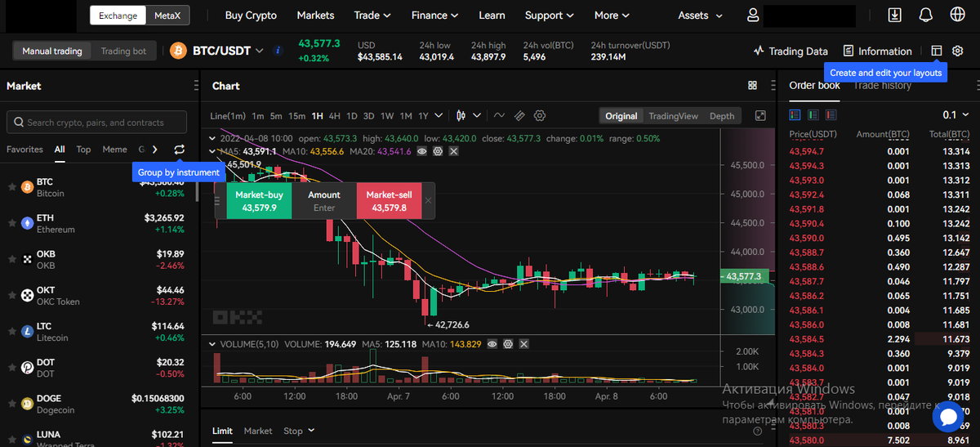This screenshot has height=447, width=980.
Task: Switch to Manual trading mode
Action: [x=52, y=51]
